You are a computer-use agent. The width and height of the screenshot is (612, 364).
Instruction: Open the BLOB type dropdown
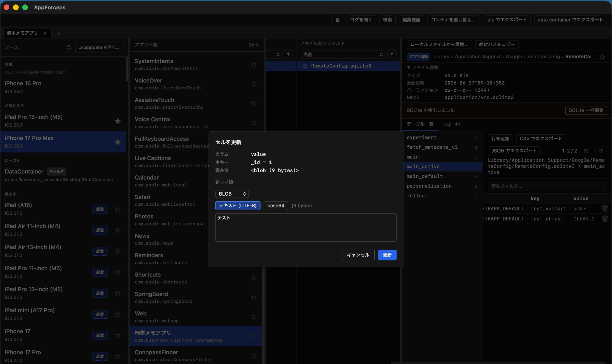point(232,194)
